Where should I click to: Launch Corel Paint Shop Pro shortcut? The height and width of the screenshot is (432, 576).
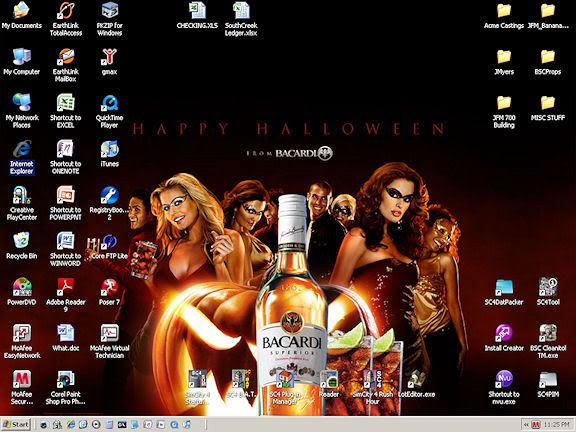coord(66,388)
